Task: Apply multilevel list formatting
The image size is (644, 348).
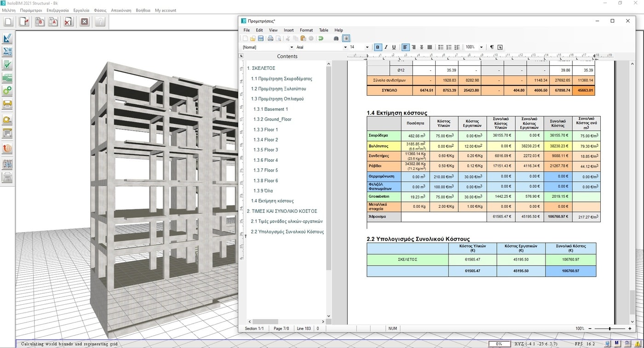Action: pyautogui.click(x=457, y=47)
